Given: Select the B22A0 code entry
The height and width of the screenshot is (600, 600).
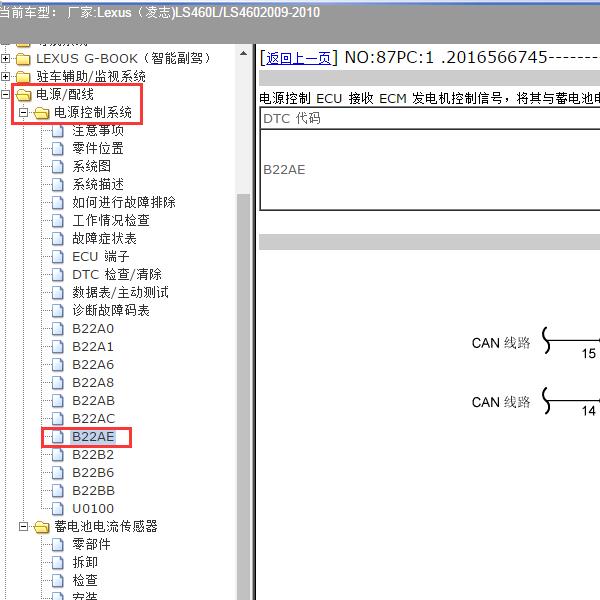Looking at the screenshot, I should 93,329.
